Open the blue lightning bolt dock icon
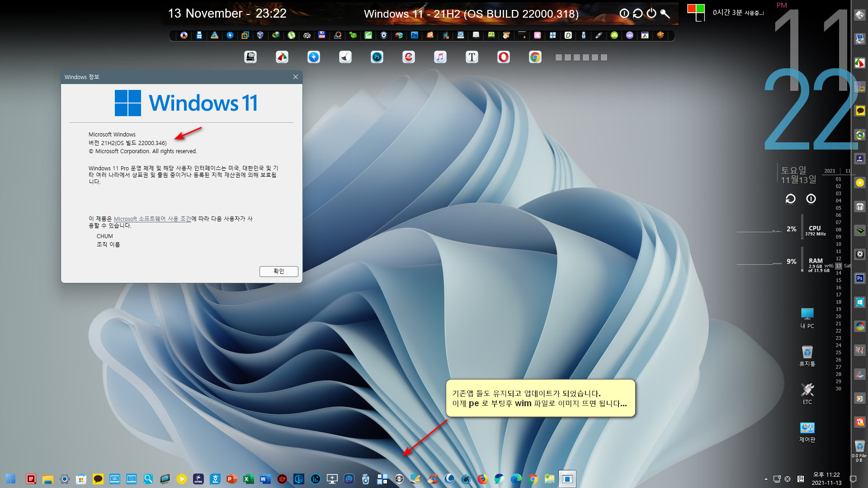 pyautogui.click(x=314, y=57)
